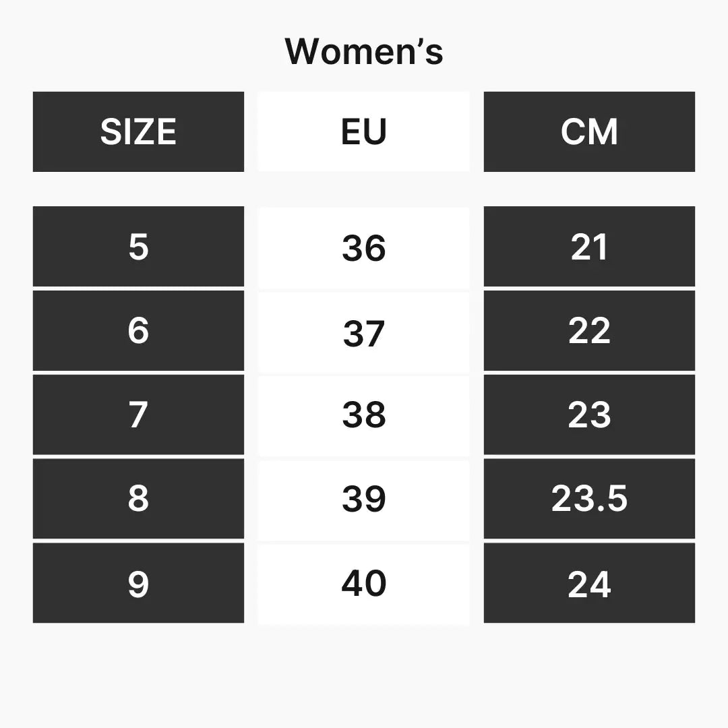Select the EU 39 cell
The width and height of the screenshot is (728, 728).
click(363, 499)
